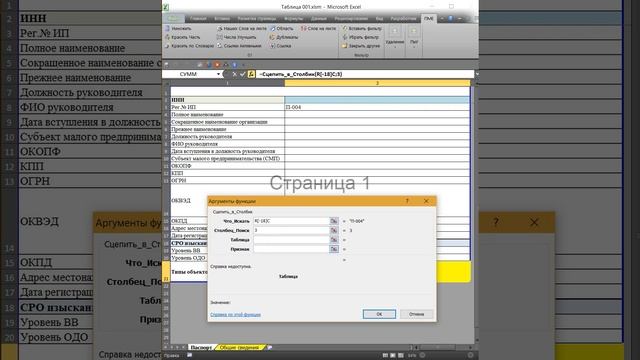Collapse dialog button for Таблица field

pyautogui.click(x=334, y=240)
